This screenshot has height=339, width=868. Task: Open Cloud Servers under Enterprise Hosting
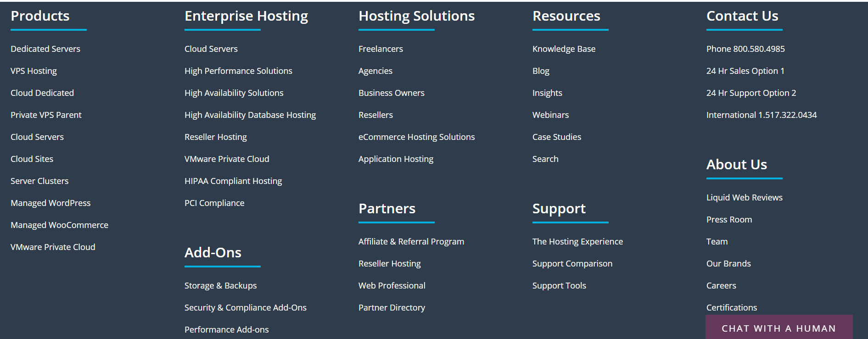tap(211, 49)
